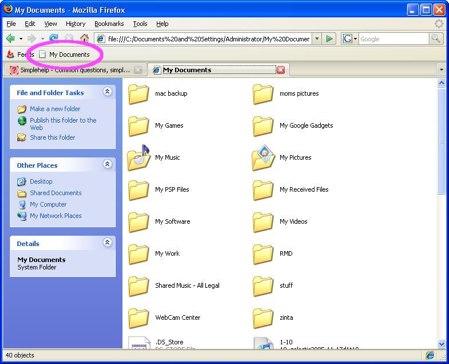Open the Help menu

pyautogui.click(x=162, y=24)
